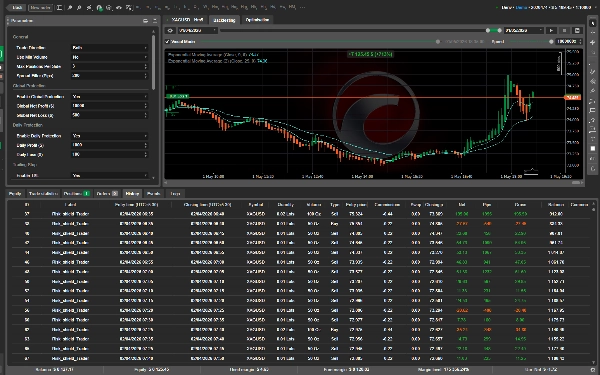Open the overflow dots after timeframe buttons

302,7
